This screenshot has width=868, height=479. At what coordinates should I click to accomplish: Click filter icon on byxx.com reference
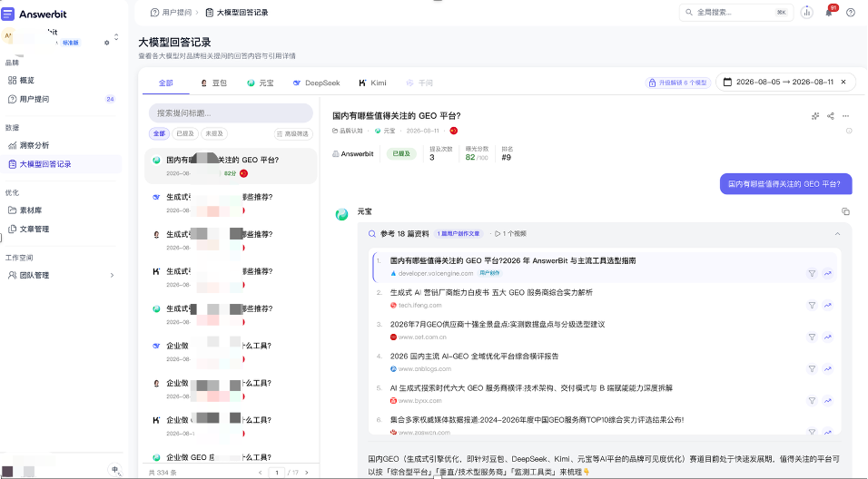click(x=812, y=400)
